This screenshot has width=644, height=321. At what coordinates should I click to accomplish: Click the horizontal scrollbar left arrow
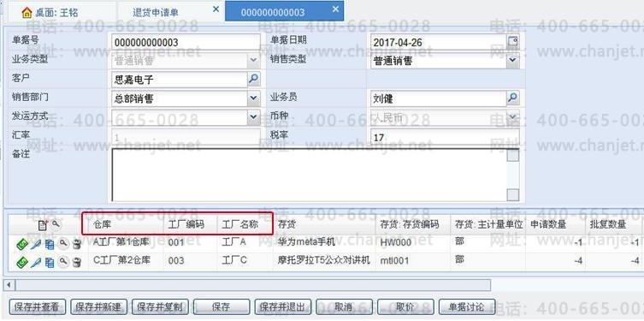pyautogui.click(x=9, y=284)
